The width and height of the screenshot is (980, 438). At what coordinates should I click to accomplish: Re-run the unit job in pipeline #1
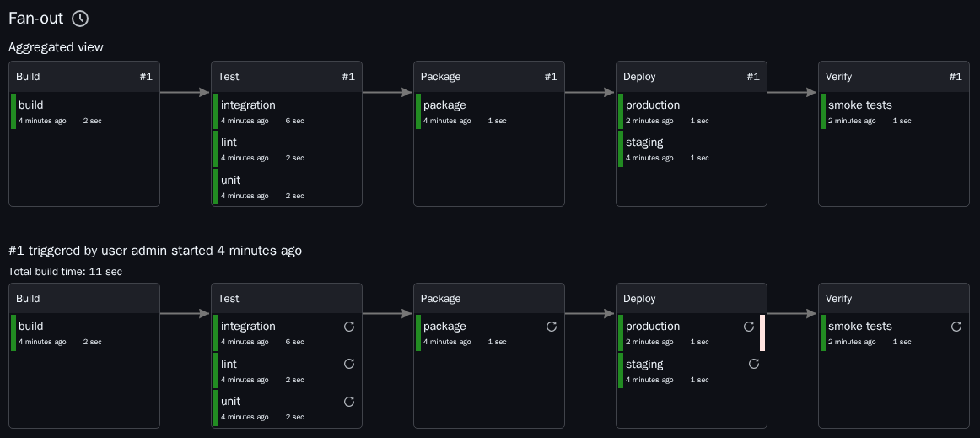coord(349,401)
